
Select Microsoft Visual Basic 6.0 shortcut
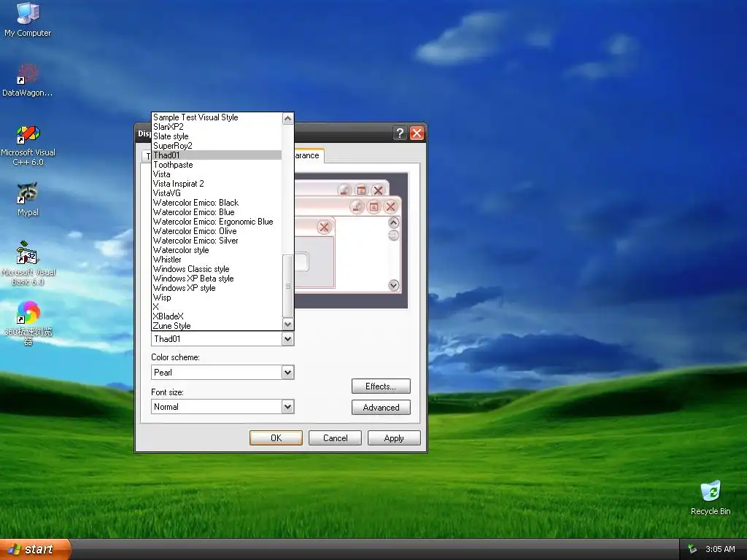pos(28,262)
